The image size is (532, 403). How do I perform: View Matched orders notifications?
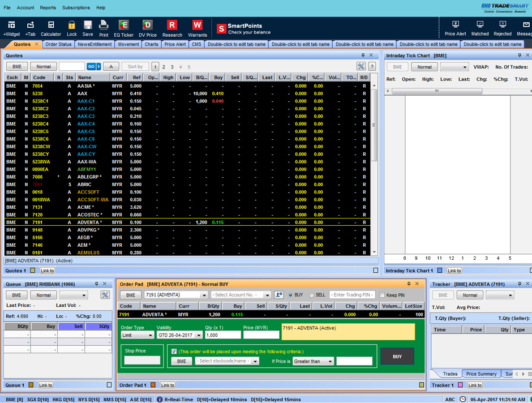480,28
